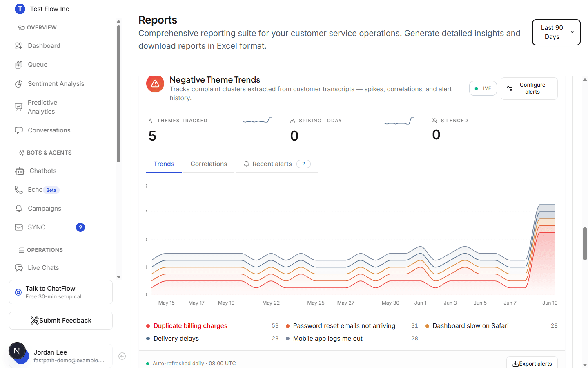Open Dashboard from the sidebar
Screen dimensions: 588x368
point(44,46)
